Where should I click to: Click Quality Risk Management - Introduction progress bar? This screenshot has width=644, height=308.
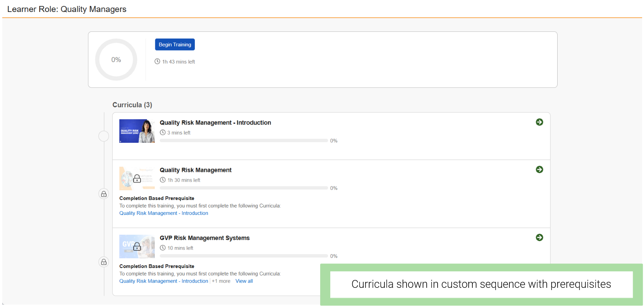tap(243, 141)
